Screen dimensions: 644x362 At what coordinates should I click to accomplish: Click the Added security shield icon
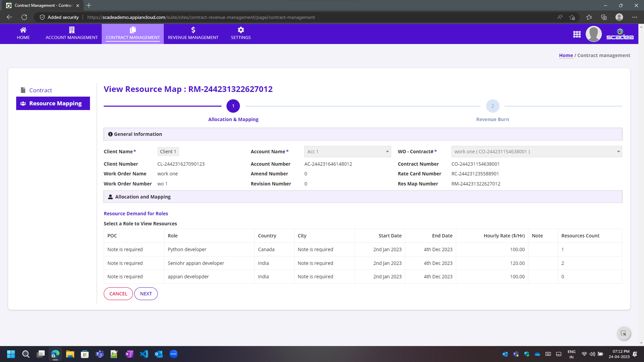point(42,17)
